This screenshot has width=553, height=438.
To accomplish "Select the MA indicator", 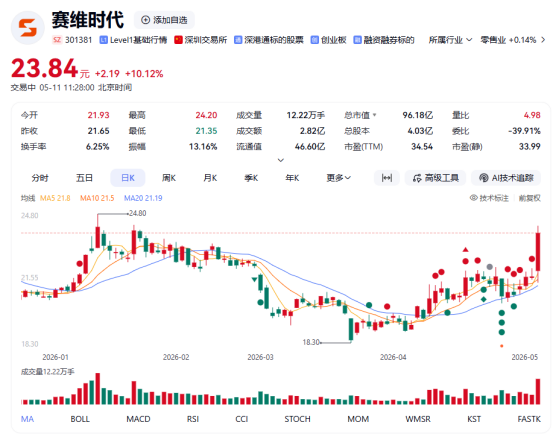I will pos(27,419).
